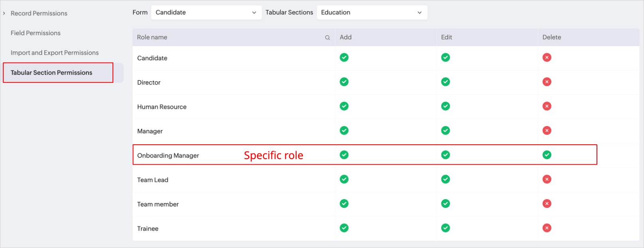Expand the Record Permissions chevron
This screenshot has height=248, width=644.
pyautogui.click(x=4, y=13)
